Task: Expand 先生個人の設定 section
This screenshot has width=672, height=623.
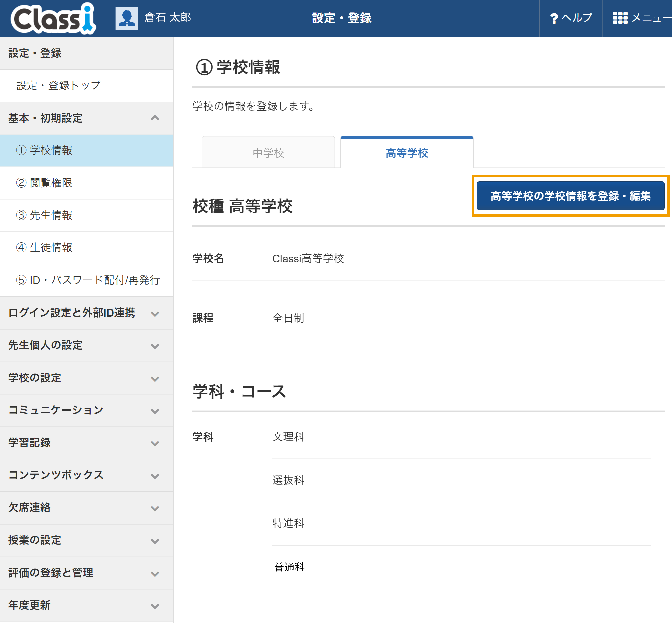Action: tap(86, 346)
